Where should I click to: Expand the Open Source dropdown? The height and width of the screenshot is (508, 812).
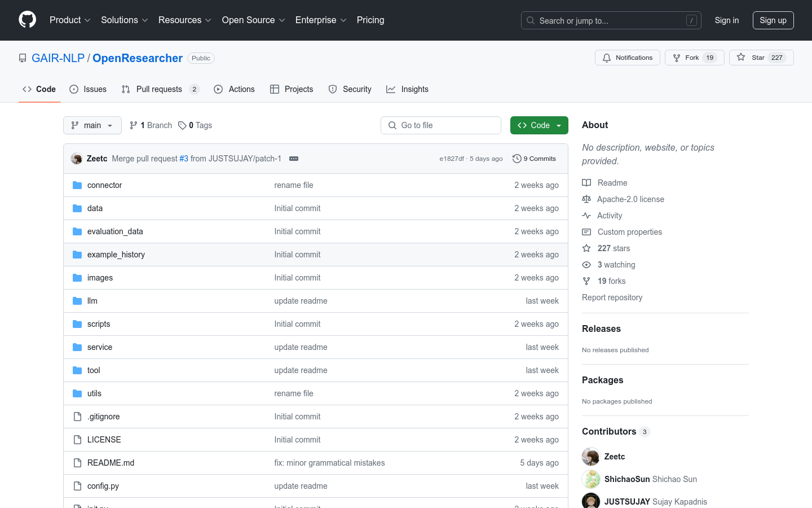point(254,20)
